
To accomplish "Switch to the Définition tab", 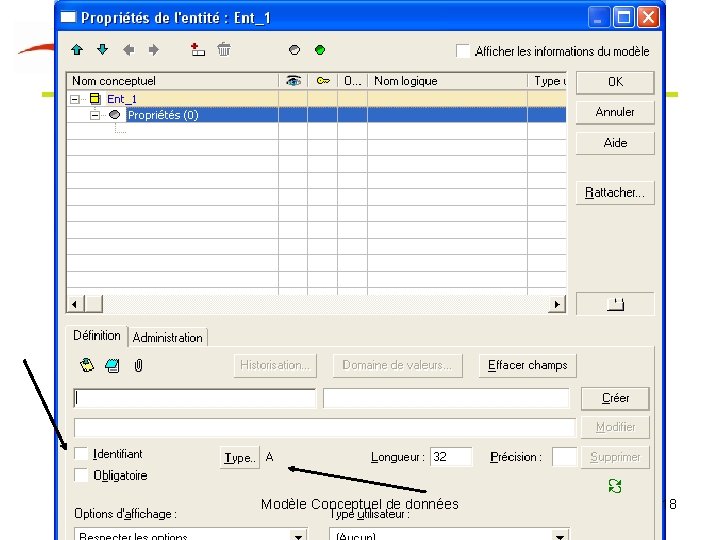I will [x=97, y=336].
